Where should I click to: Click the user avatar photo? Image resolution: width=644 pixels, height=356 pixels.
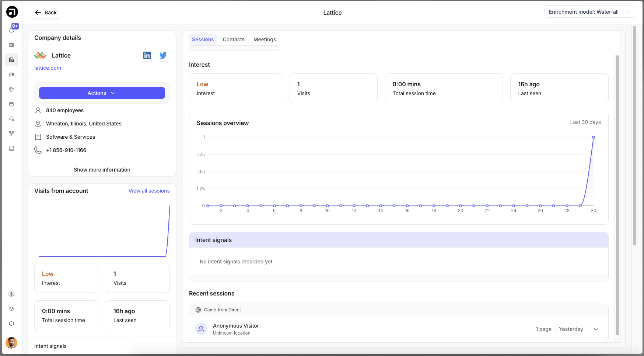(x=11, y=343)
